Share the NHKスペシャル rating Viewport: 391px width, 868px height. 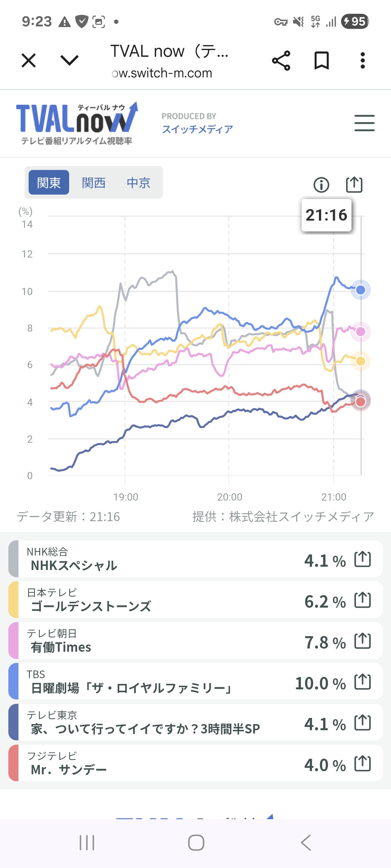tap(362, 559)
